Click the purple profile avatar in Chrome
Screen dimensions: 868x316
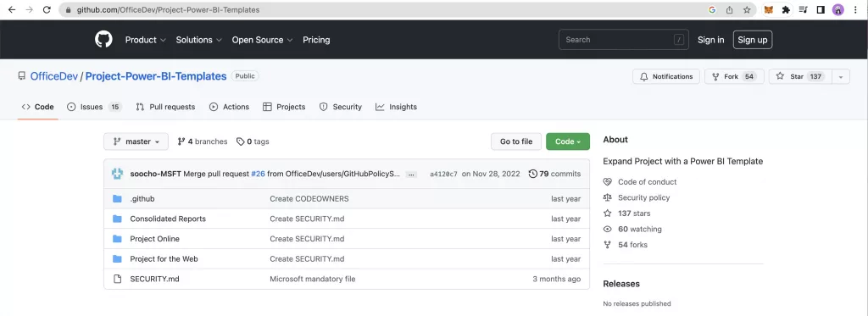838,10
